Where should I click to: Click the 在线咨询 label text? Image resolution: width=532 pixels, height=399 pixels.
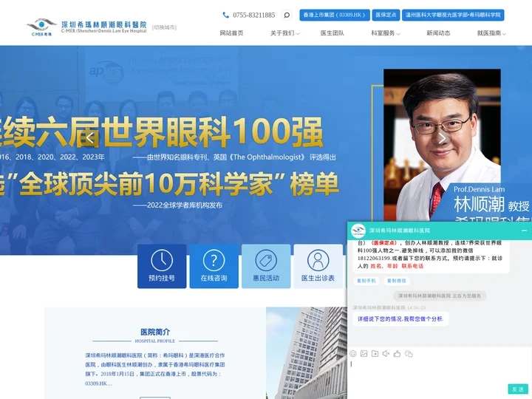[x=214, y=278]
